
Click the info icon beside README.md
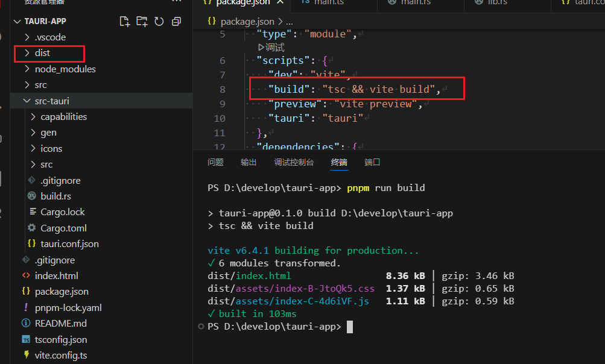click(25, 323)
